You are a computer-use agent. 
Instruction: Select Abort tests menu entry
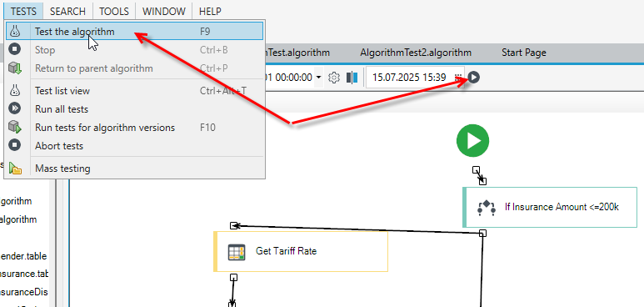(x=134, y=146)
